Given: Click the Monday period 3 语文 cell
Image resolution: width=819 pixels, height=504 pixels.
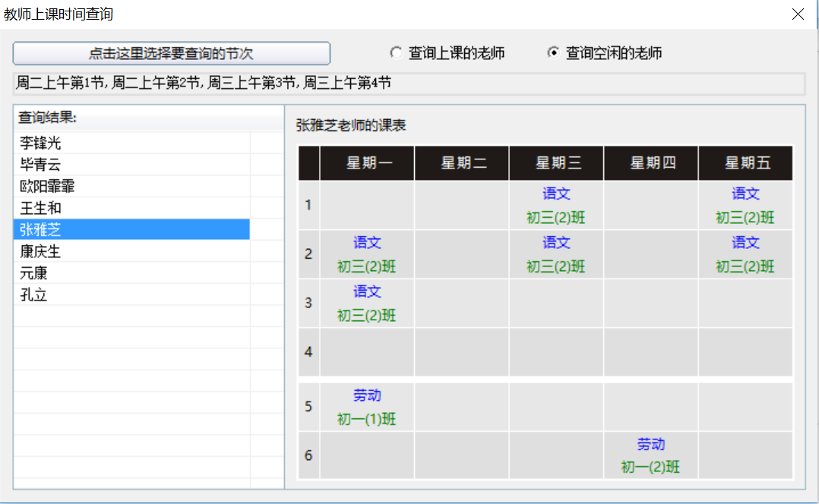Looking at the screenshot, I should click(x=367, y=303).
